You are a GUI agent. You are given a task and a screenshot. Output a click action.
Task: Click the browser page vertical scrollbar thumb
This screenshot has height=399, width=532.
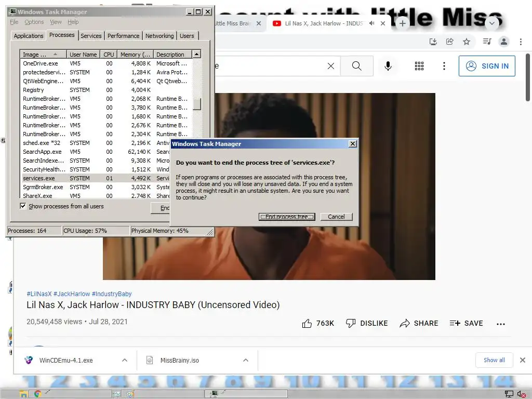(528, 77)
